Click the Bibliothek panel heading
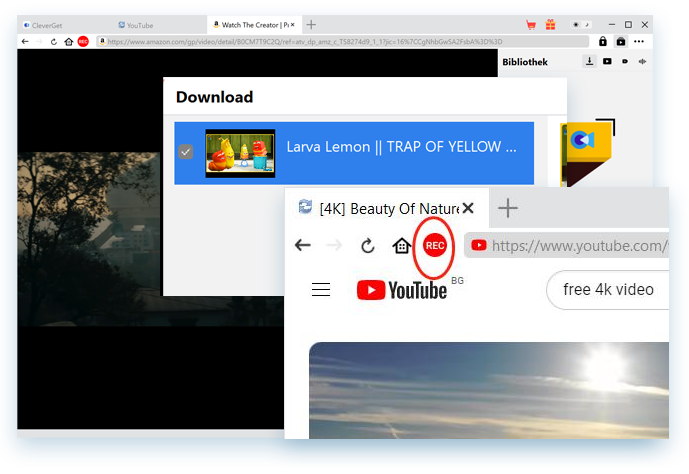This screenshot has width=689, height=474. pyautogui.click(x=525, y=62)
